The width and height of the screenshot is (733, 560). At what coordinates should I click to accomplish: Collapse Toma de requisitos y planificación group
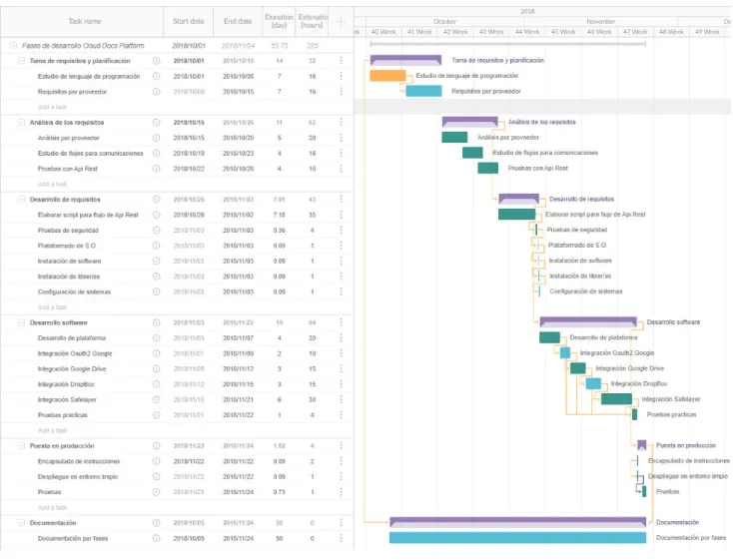(21, 61)
